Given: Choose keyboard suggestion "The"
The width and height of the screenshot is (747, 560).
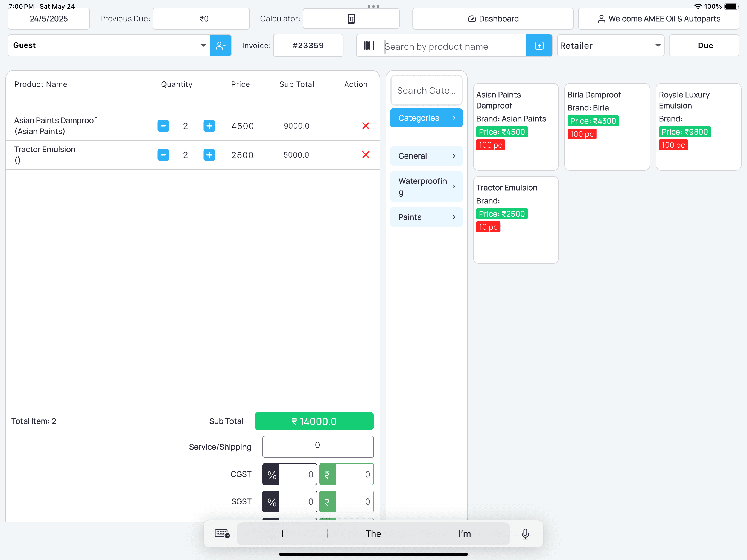Looking at the screenshot, I should 373,534.
